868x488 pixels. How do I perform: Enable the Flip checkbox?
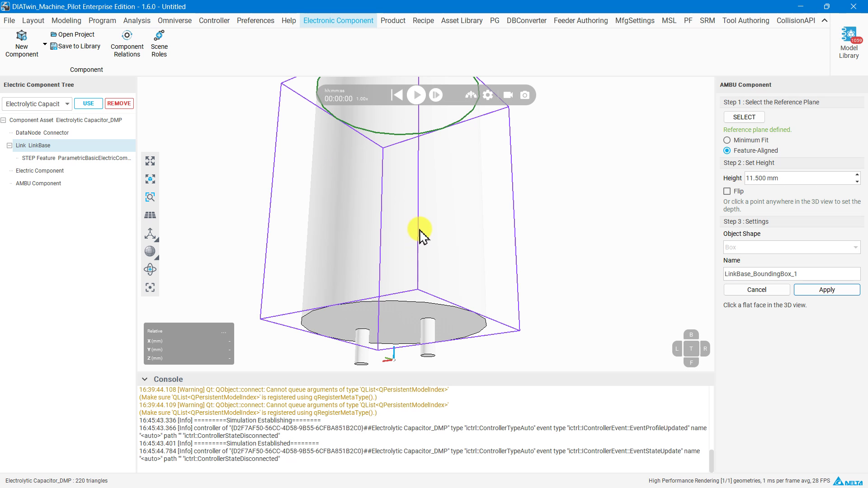[727, 192]
